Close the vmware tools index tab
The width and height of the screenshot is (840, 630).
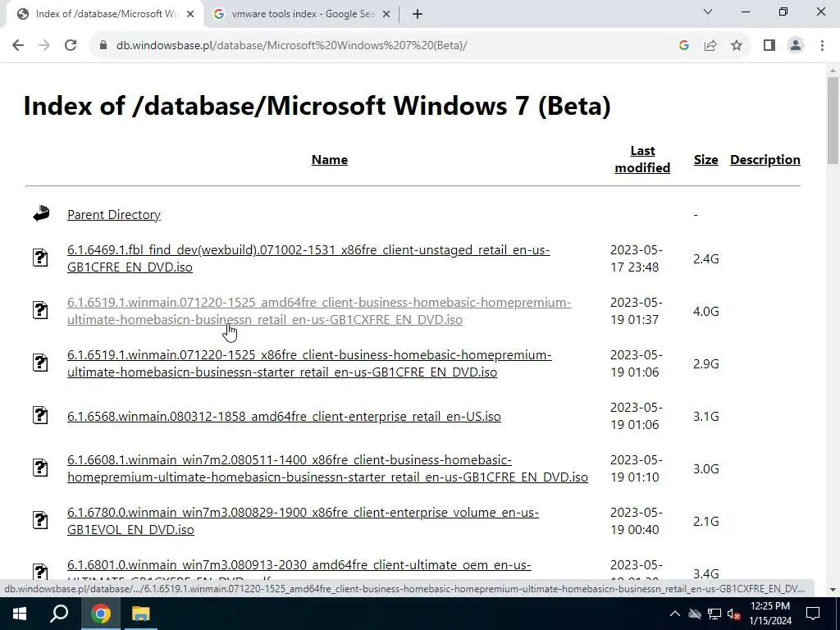click(x=386, y=15)
